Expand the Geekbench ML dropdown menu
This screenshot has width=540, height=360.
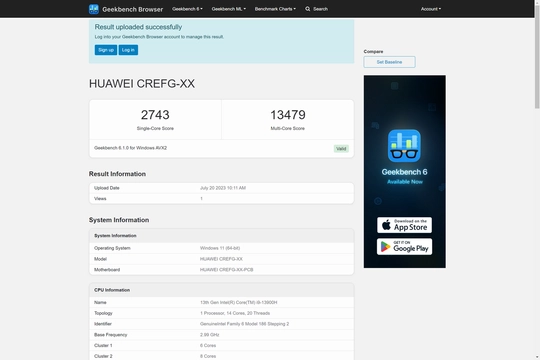229,9
